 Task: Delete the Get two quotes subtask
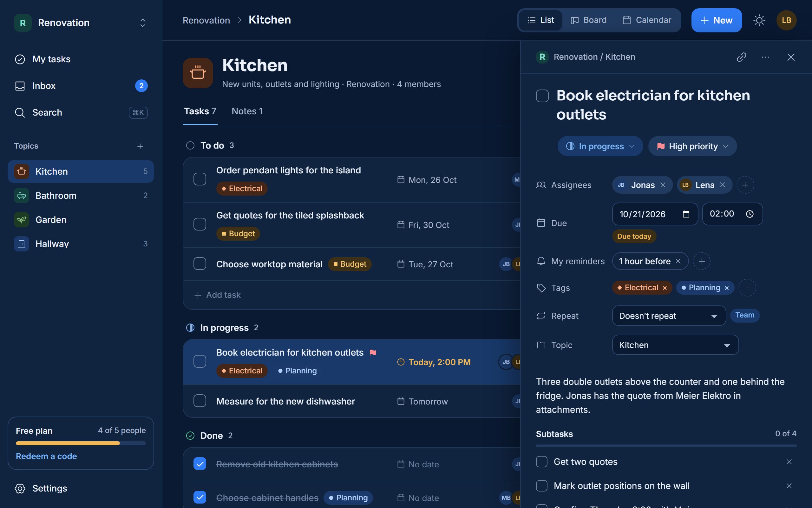(789, 462)
